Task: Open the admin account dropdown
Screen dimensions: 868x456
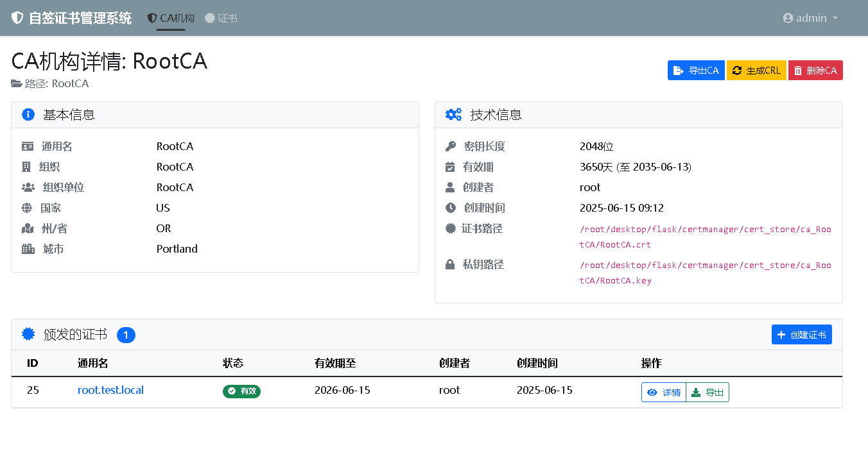Action: click(x=810, y=18)
